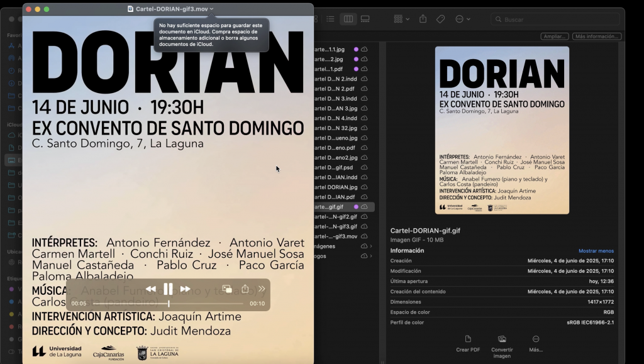644x364 pixels.
Task: Click the fast-forward button in player controls
Action: [x=186, y=289]
